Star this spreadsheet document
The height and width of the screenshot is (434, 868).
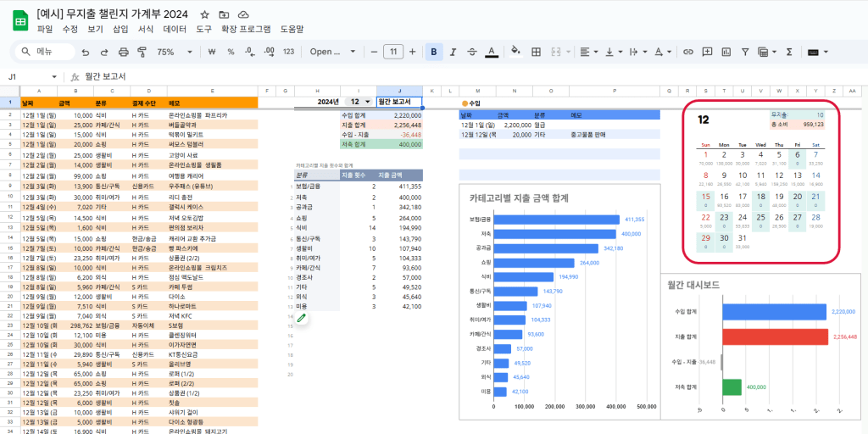tap(204, 15)
